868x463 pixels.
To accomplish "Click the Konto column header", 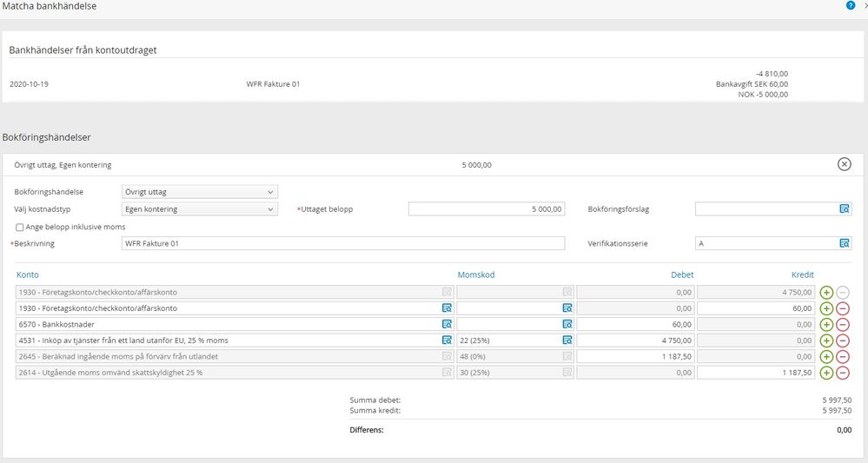I will coord(28,274).
